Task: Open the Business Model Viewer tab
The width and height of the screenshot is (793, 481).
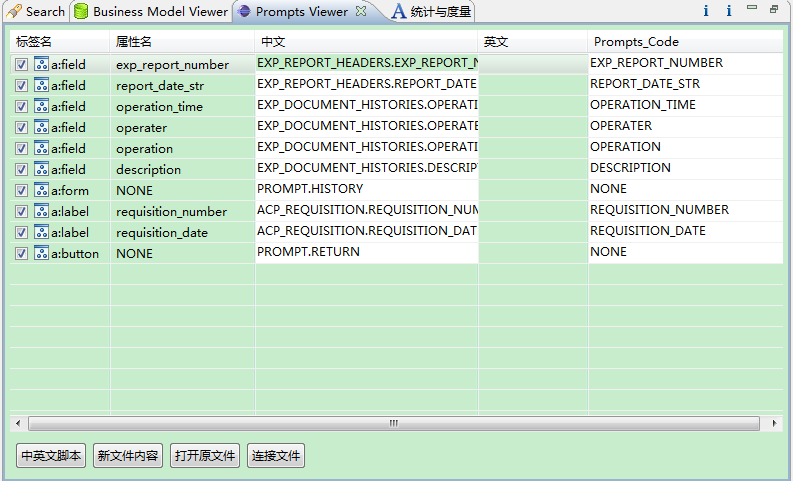Action: (x=150, y=12)
